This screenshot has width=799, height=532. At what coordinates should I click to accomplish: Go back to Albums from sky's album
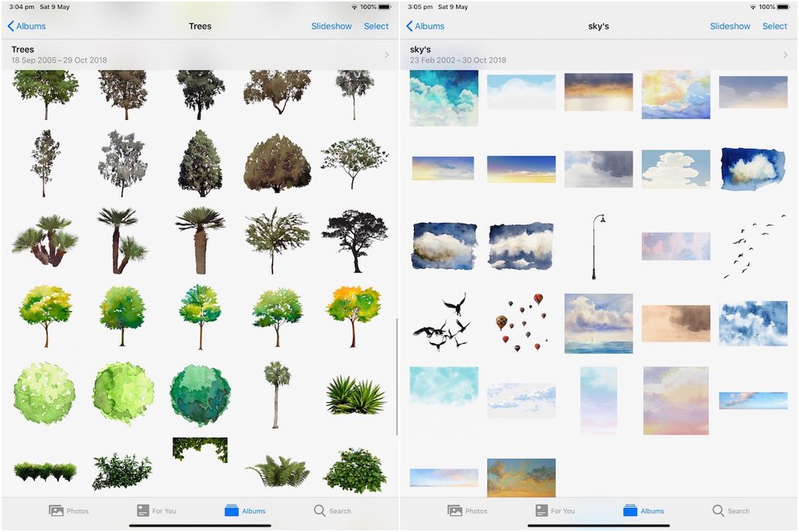pyautogui.click(x=425, y=26)
